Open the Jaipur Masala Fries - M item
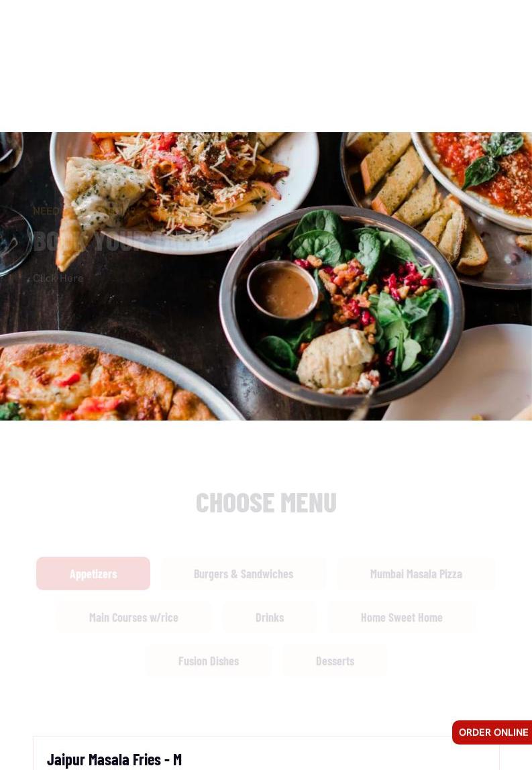The width and height of the screenshot is (532, 770). pos(114,760)
